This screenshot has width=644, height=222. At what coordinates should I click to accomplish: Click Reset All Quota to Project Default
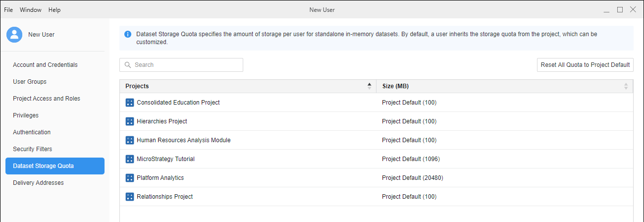click(x=585, y=65)
